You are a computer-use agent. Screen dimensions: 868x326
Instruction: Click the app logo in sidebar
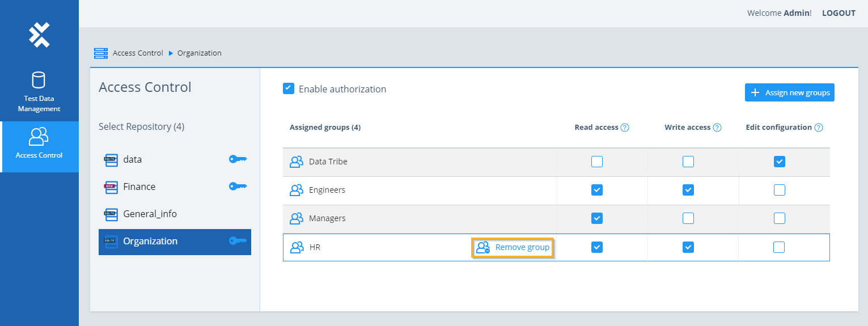tap(39, 35)
